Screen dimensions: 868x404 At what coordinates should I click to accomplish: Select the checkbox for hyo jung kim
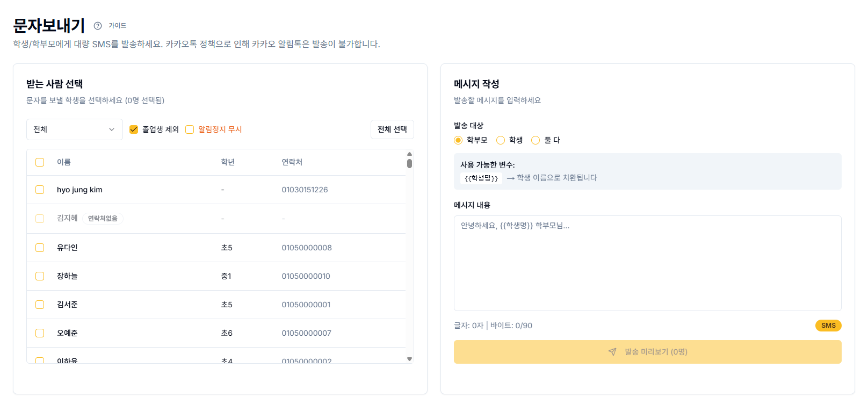[40, 190]
